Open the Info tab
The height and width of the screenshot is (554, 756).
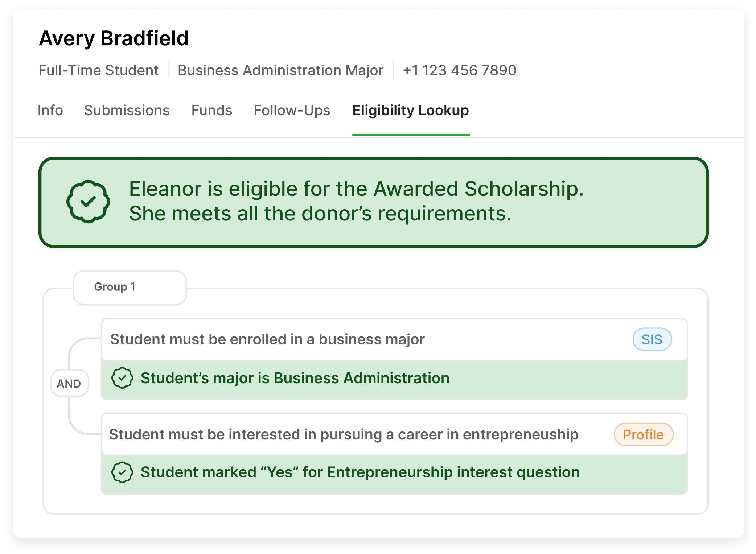tap(50, 110)
